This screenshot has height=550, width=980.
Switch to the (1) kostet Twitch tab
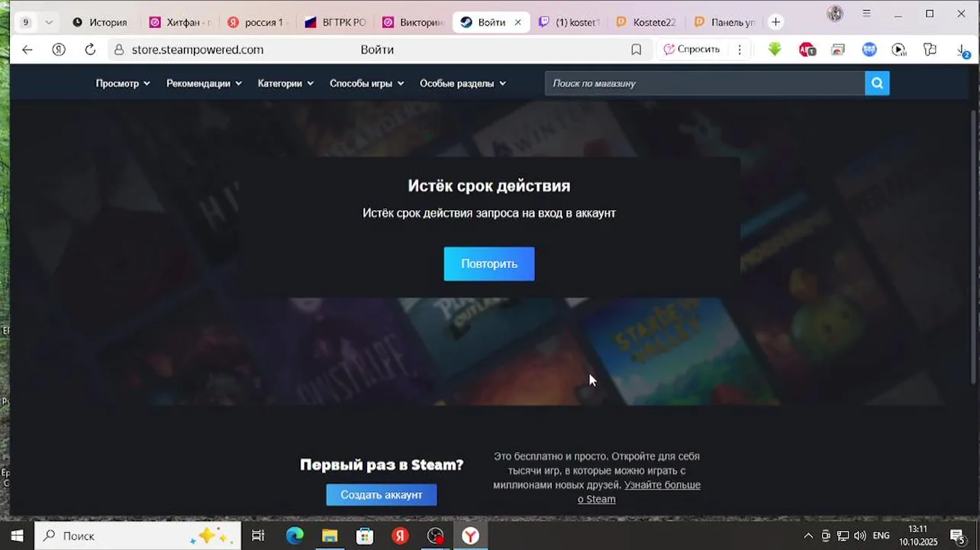tap(569, 22)
